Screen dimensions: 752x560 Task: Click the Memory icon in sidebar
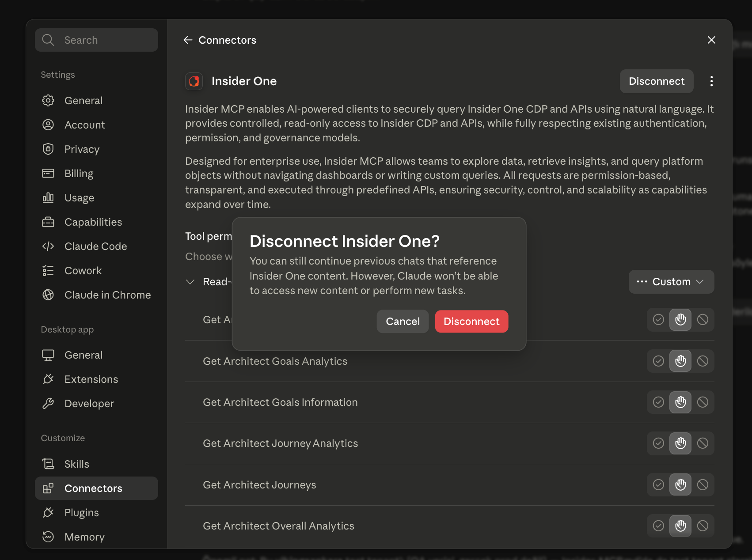tap(48, 537)
